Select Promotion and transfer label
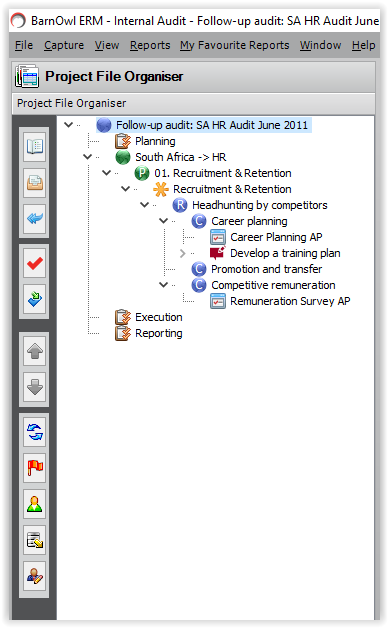 (x=267, y=269)
